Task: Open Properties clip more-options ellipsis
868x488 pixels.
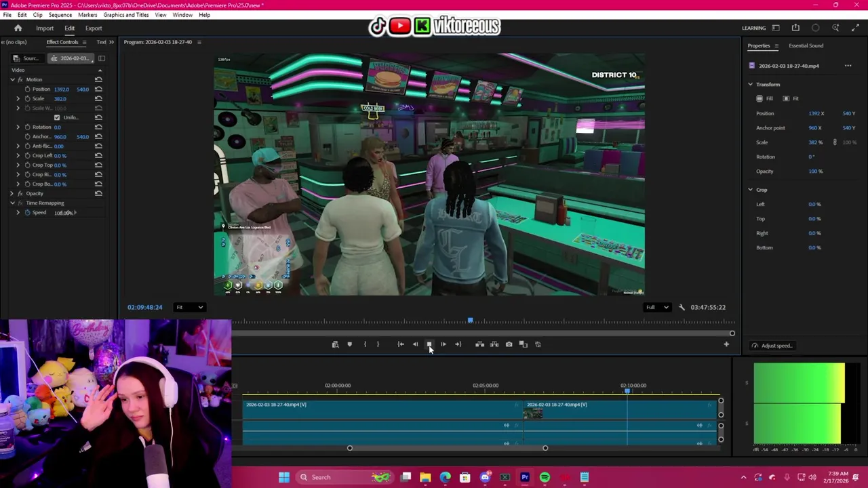Action: pos(848,66)
